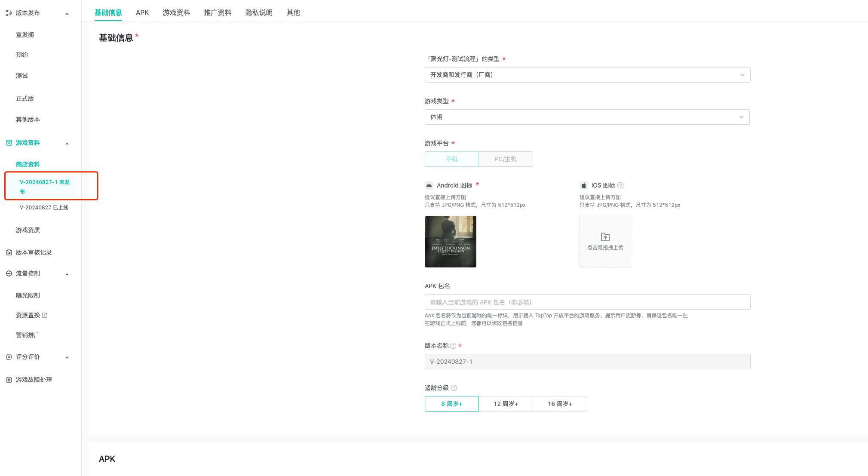Image resolution: width=868 pixels, height=476 pixels.
Task: Click the 版本审核记录 clipboard icon
Action: (x=9, y=252)
